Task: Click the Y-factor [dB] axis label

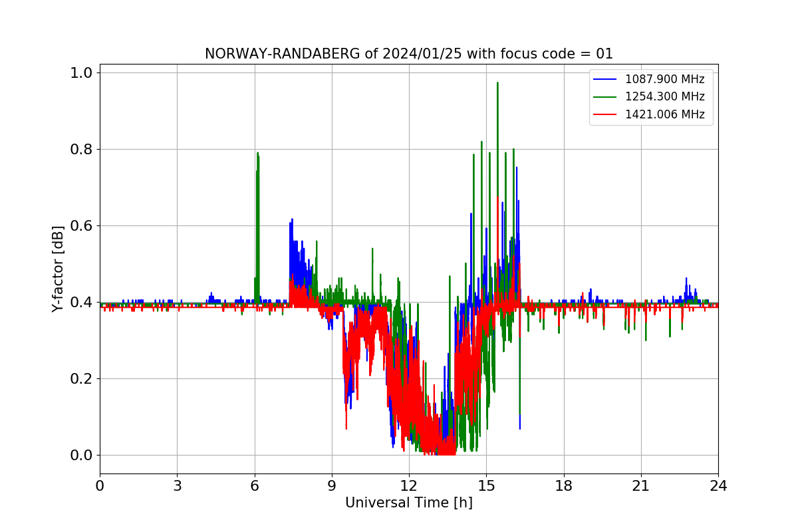Action: (59, 269)
